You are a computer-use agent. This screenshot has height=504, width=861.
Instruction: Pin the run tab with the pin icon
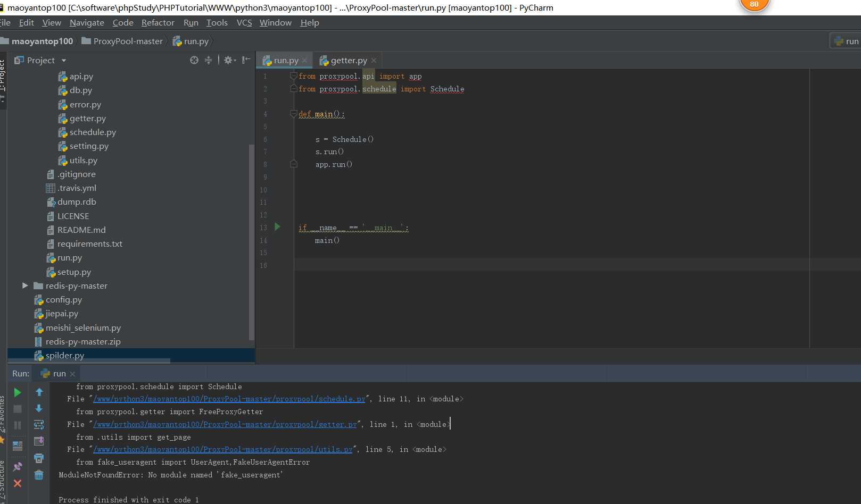point(18,466)
